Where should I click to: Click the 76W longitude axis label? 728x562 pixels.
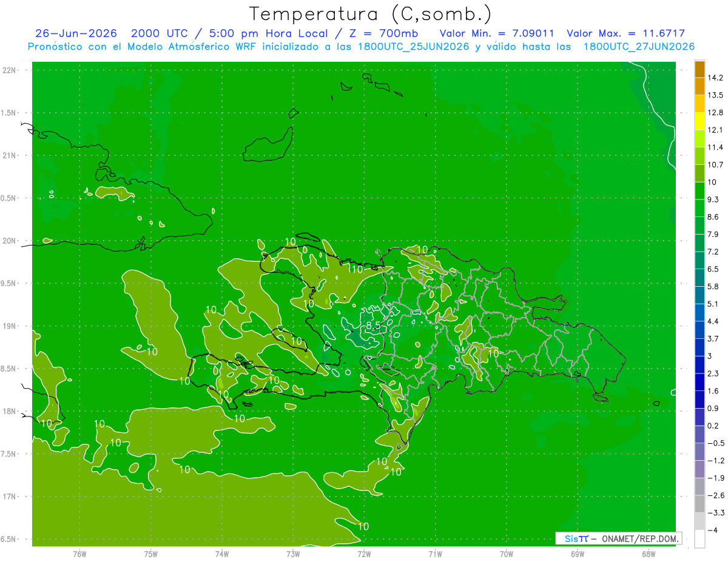tap(79, 554)
